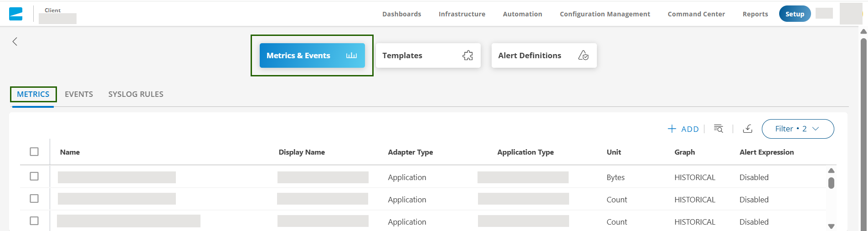Click the advanced search icon in toolbar
Viewport: 868px width, 231px height.
coord(718,129)
